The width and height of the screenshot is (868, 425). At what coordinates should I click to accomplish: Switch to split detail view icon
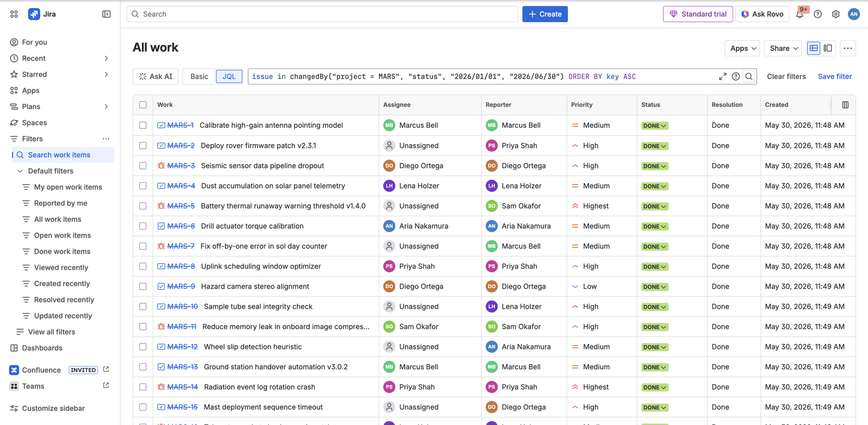point(828,48)
